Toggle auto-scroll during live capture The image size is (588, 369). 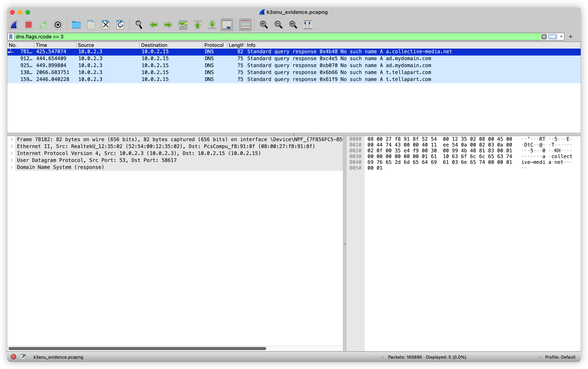click(227, 25)
